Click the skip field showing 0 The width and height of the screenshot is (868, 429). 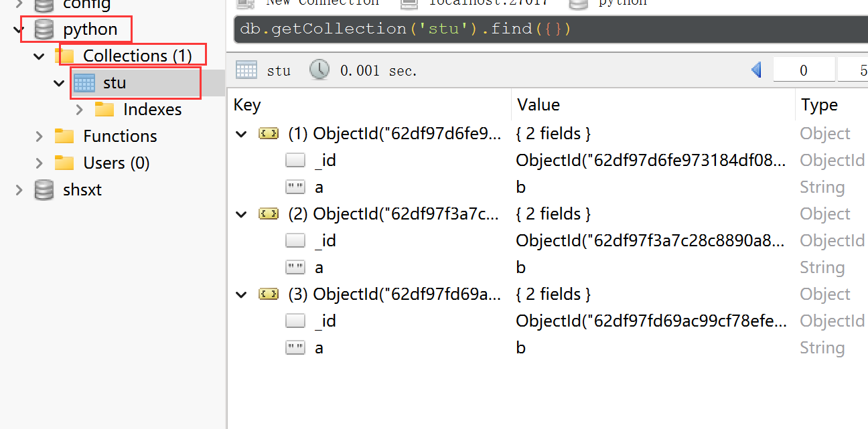click(804, 70)
